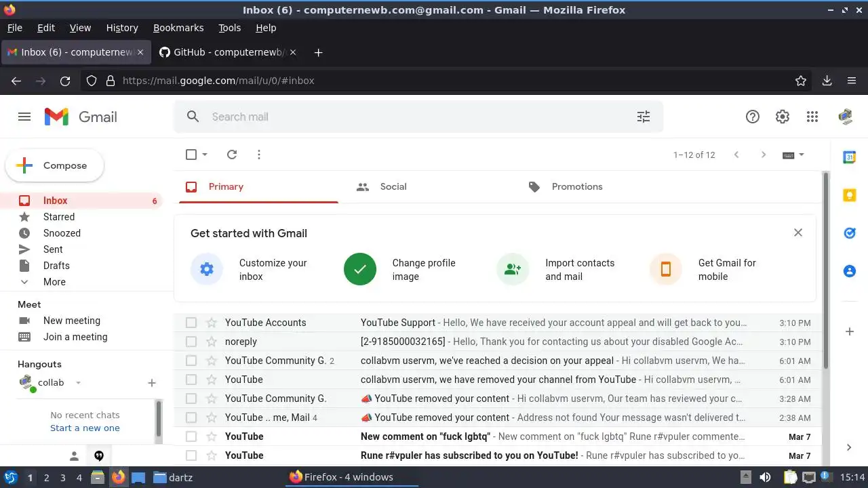Open History menu
The image size is (868, 488).
122,28
